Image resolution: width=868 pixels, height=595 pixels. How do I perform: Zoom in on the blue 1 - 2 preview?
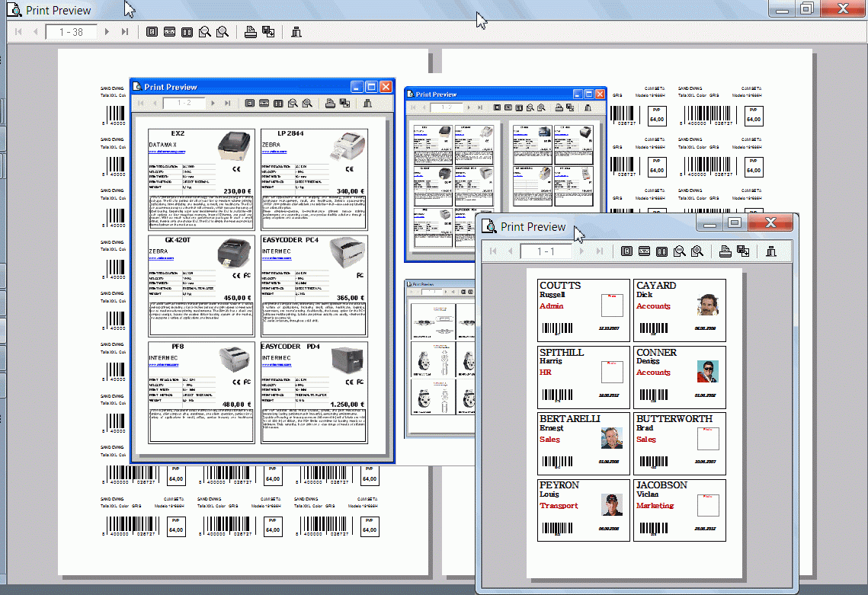[307, 104]
